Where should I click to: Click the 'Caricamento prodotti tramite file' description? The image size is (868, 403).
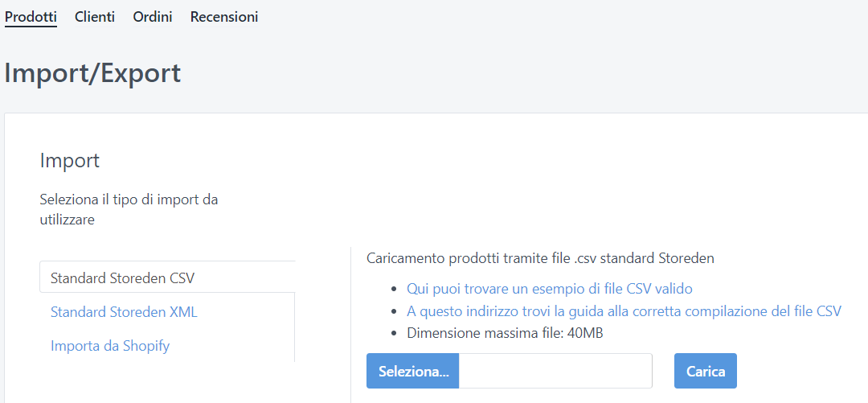[x=540, y=258]
